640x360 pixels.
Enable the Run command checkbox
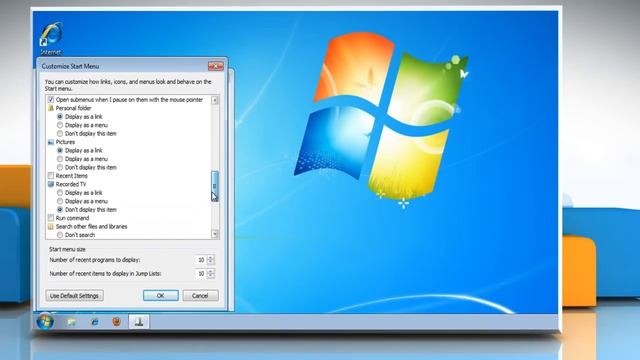coord(51,218)
